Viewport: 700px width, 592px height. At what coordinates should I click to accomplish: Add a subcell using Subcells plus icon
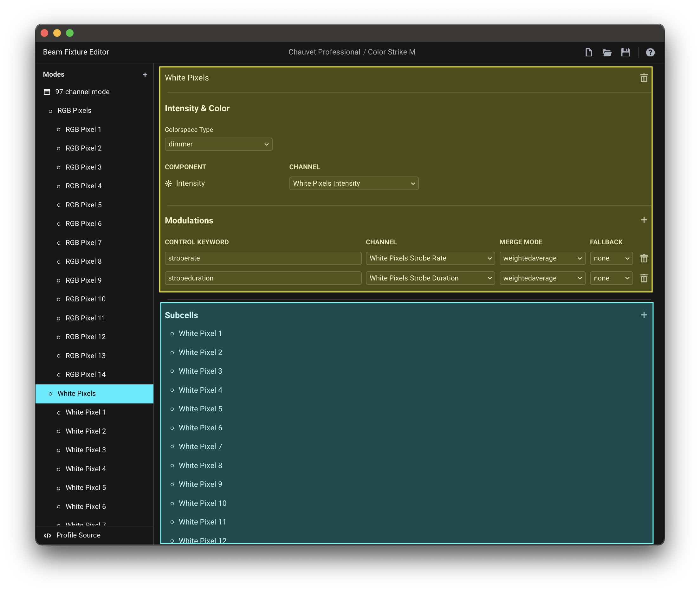pyautogui.click(x=644, y=315)
